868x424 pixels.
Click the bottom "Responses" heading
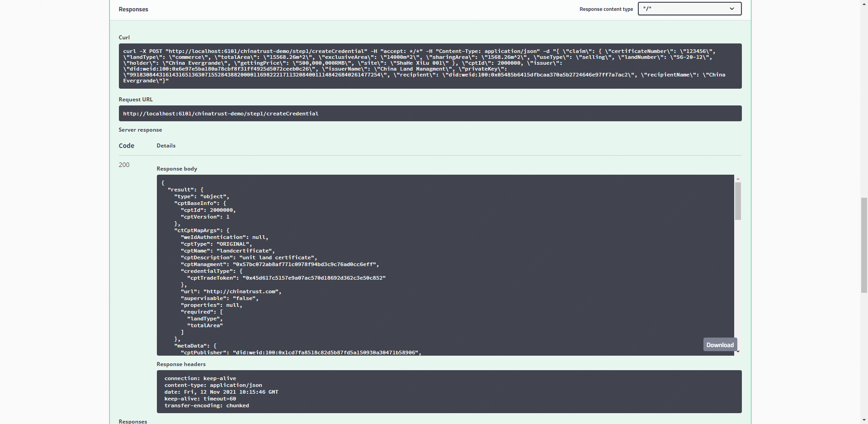pos(133,421)
